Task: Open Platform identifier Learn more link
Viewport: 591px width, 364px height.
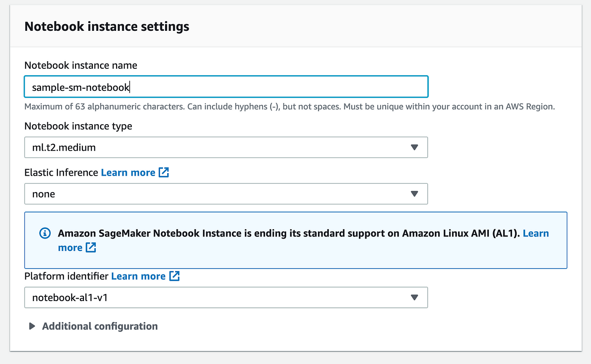Action: pyautogui.click(x=138, y=276)
